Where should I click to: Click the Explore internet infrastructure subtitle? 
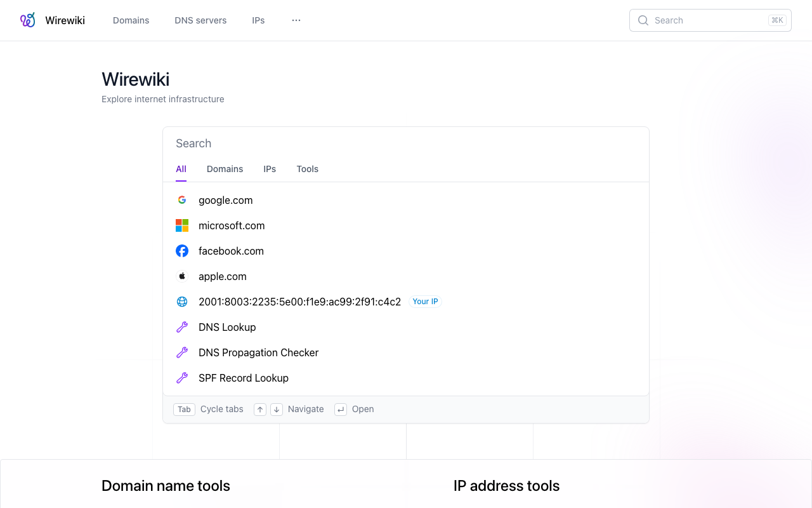(x=163, y=99)
